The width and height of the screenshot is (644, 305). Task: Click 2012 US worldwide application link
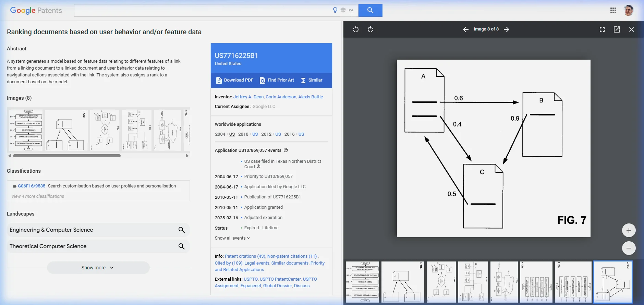pos(278,134)
